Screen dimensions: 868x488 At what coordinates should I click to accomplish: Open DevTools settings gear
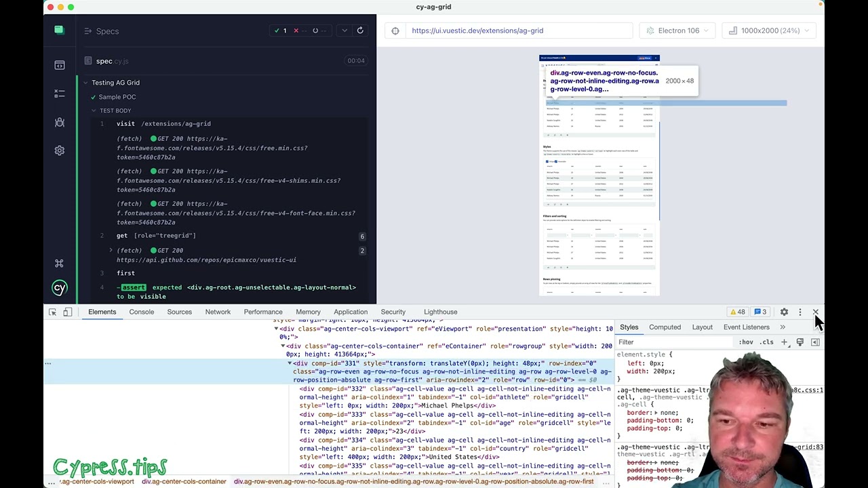(784, 312)
